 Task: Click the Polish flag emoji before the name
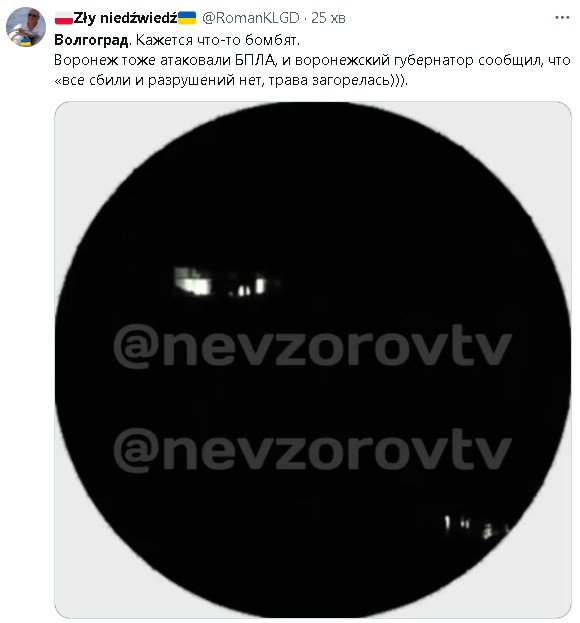(x=64, y=18)
